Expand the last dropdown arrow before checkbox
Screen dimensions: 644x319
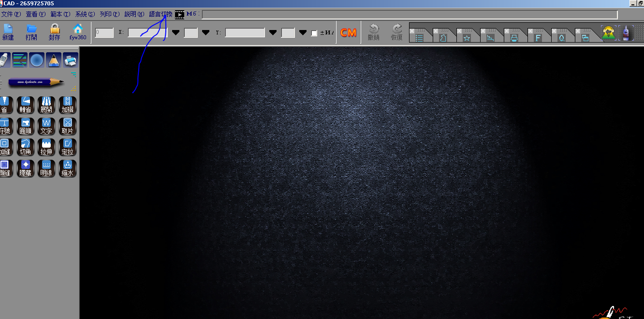click(303, 32)
